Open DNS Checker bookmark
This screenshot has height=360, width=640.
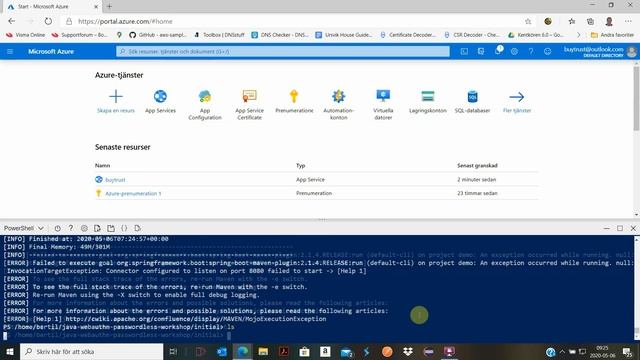pyautogui.click(x=280, y=35)
